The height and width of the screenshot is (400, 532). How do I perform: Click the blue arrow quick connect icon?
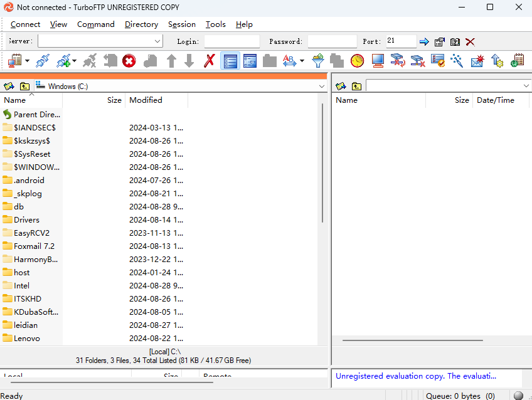(x=424, y=42)
